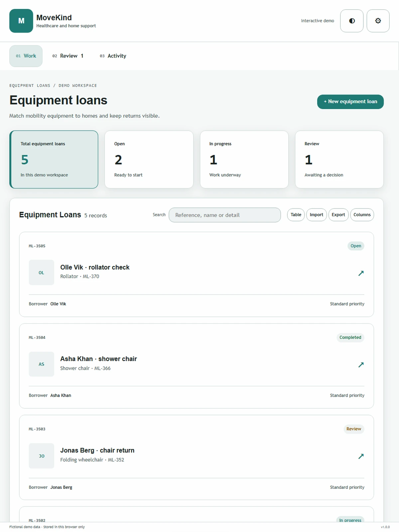The image size is (399, 532).
Task: Click the '5 records' count text
Action: 96,215
